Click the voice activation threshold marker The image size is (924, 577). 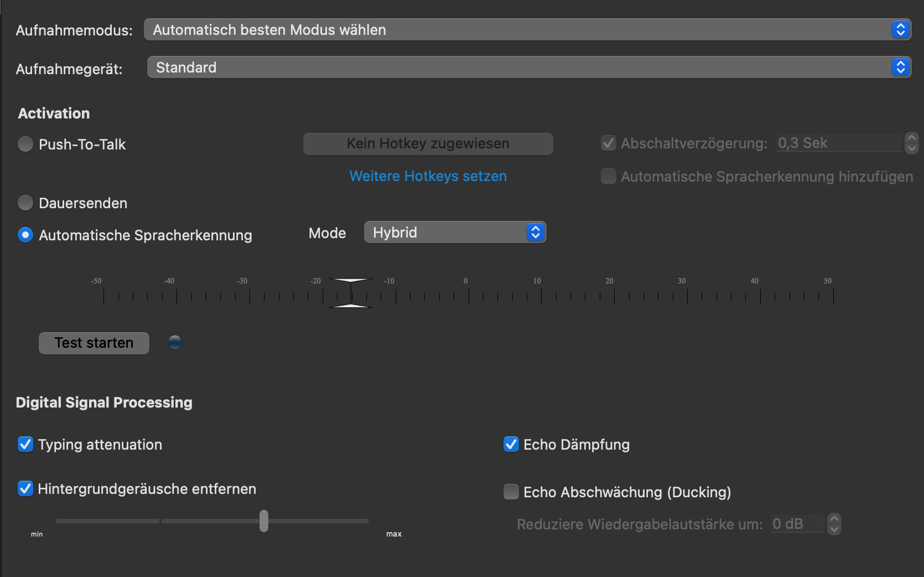[x=351, y=293]
